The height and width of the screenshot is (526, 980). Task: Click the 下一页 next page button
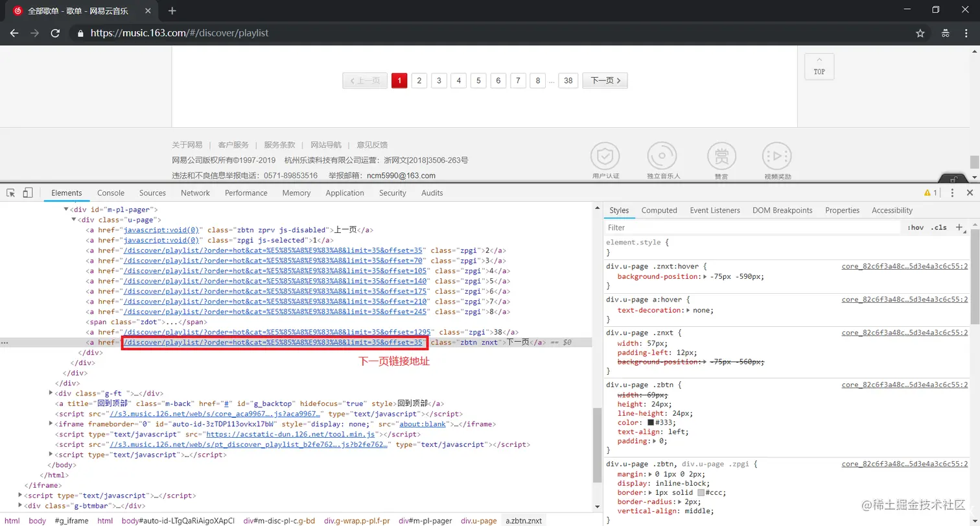point(605,80)
